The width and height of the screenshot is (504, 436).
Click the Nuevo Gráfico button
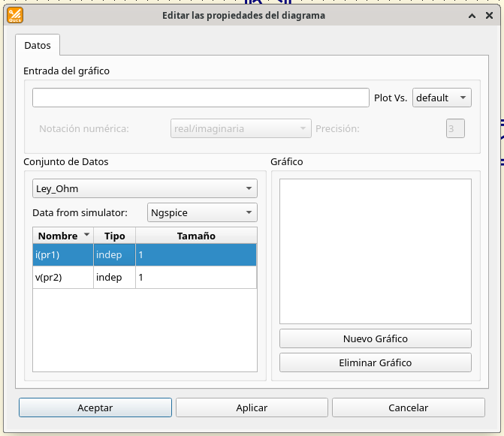pyautogui.click(x=375, y=338)
